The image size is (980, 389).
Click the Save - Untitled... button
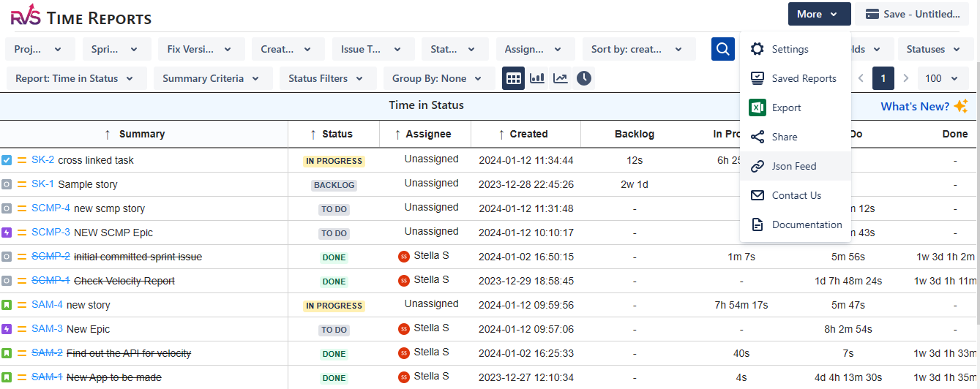(x=912, y=14)
